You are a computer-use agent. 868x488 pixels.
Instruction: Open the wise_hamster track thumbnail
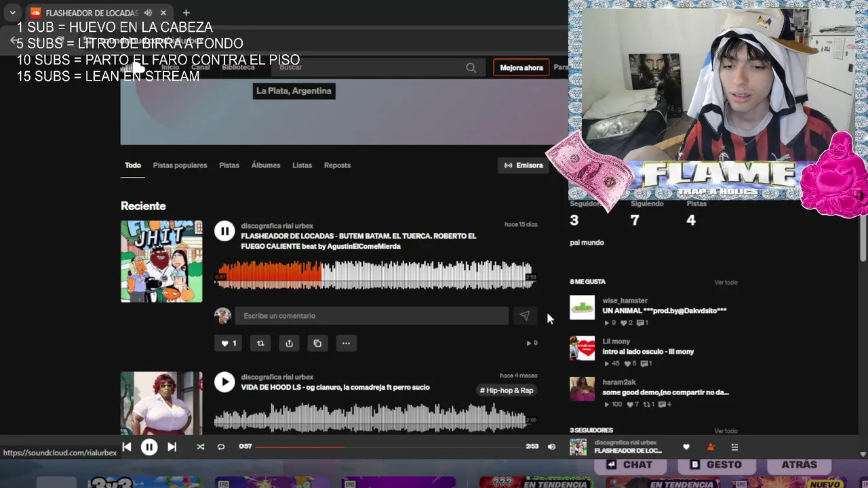click(582, 307)
